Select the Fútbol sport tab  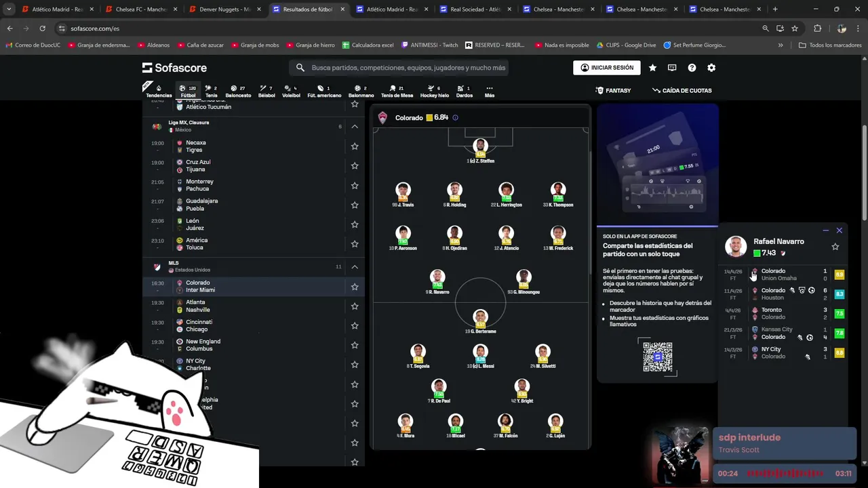[188, 91]
